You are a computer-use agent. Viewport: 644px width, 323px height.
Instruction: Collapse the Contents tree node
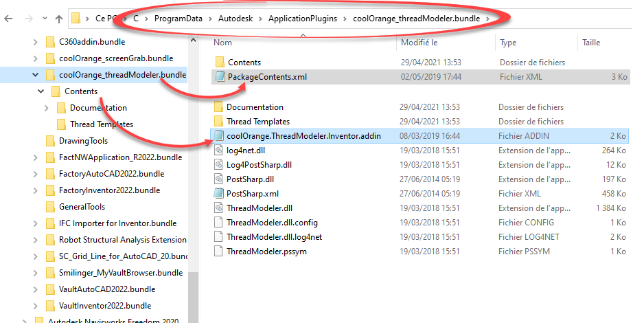[41, 91]
